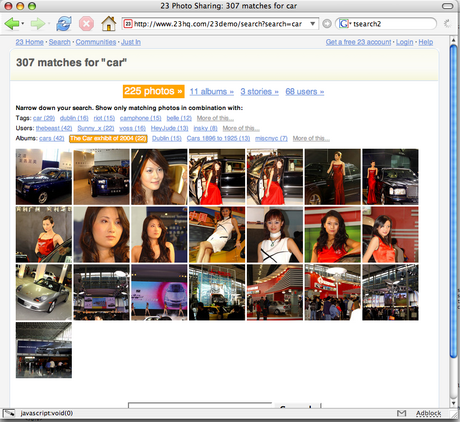Expand More of this in Tags row
The height and width of the screenshot is (422, 460).
pyautogui.click(x=215, y=118)
